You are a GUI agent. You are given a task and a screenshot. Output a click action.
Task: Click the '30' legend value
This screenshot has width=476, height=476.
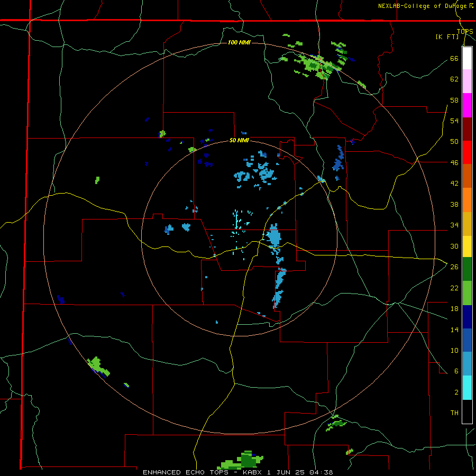tap(454, 246)
